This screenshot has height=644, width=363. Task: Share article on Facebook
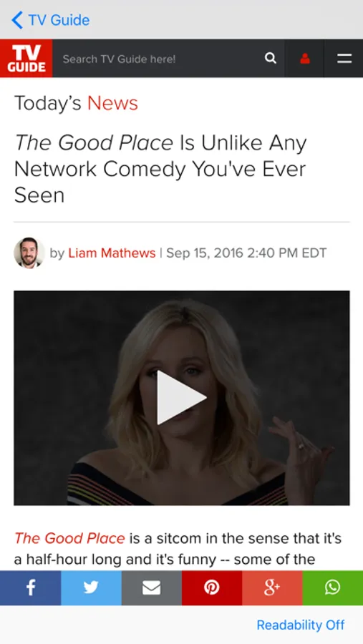30,587
